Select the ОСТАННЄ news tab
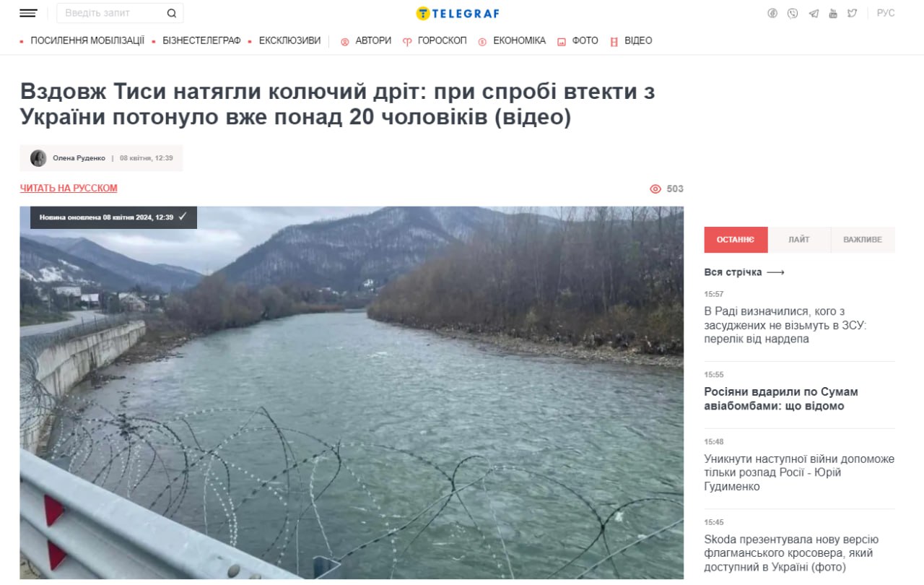 (x=736, y=240)
